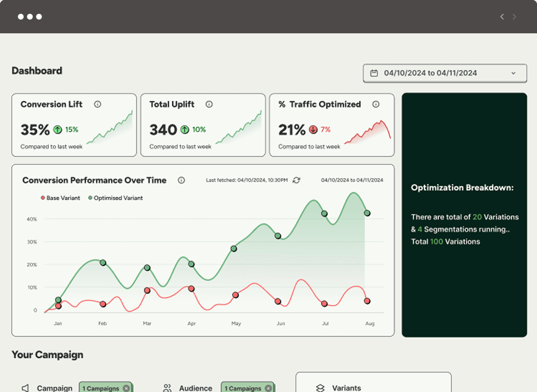The image size is (537, 392).
Task: Click the green data point above Jul
Action: pos(324,213)
